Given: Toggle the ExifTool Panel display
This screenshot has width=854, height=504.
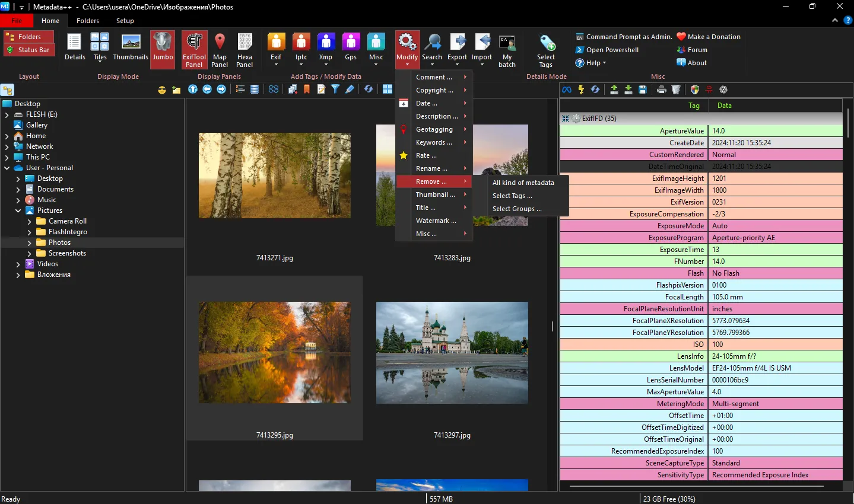Looking at the screenshot, I should tap(195, 50).
